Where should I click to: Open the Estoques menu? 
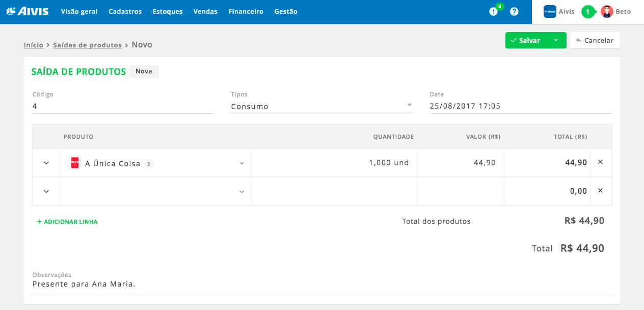point(168,11)
